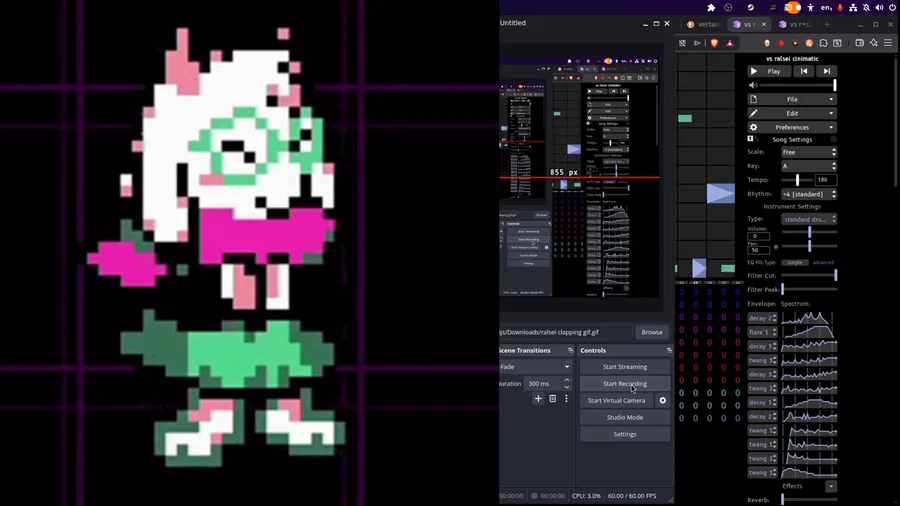Open Brave Leo AI sparkle icon
Image resolution: width=900 pixels, height=506 pixels.
[874, 43]
